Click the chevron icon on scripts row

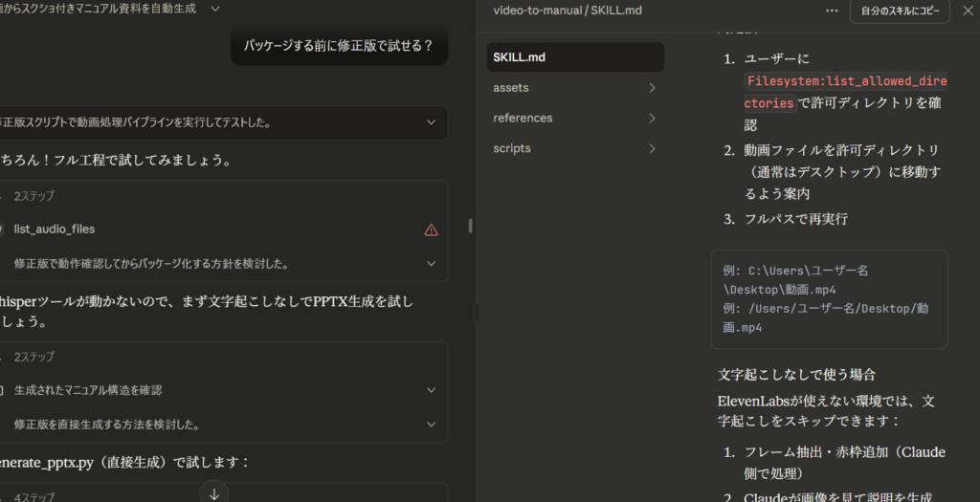point(652,149)
